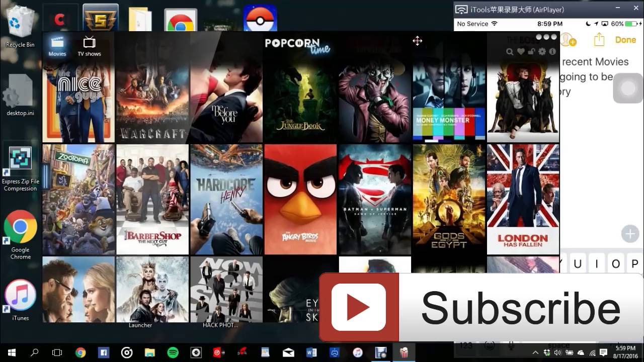
Task: Select the Gods of Egypt poster
Action: point(449,200)
